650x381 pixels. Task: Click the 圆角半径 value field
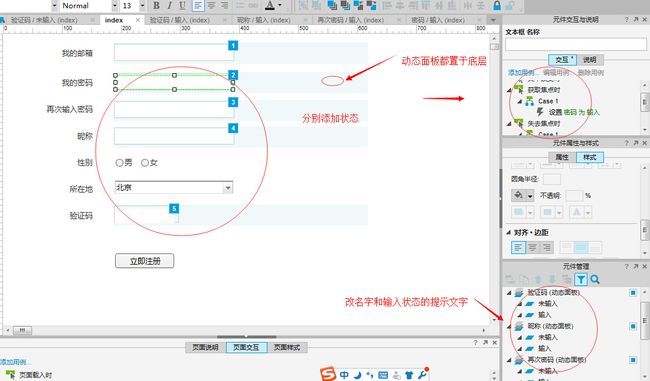click(x=552, y=179)
